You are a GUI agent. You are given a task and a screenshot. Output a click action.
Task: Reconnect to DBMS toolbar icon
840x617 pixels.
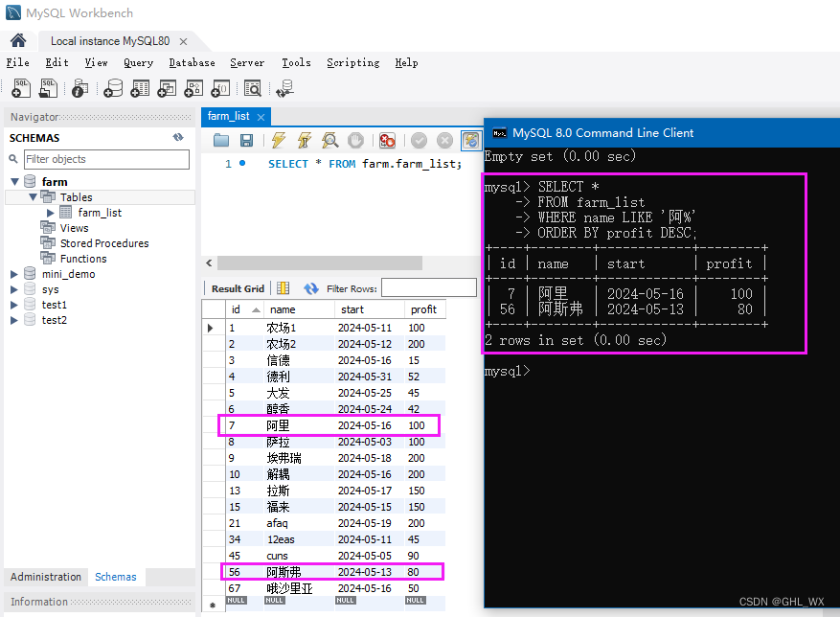click(x=285, y=88)
